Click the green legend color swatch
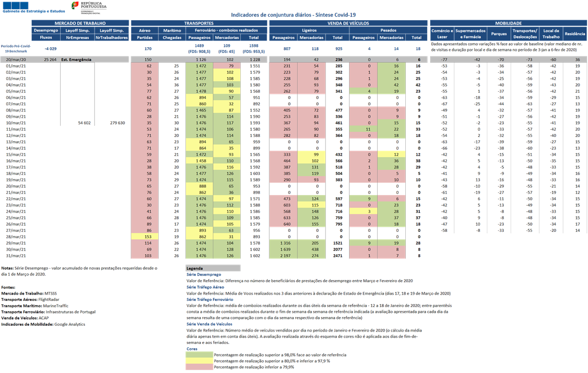Viewport: 588px width, 373px height. (x=199, y=354)
